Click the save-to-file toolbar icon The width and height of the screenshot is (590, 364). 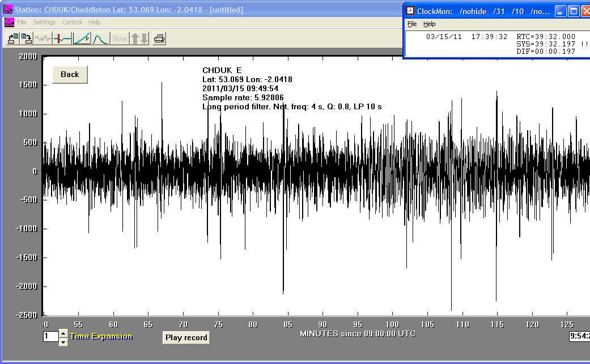pos(26,38)
